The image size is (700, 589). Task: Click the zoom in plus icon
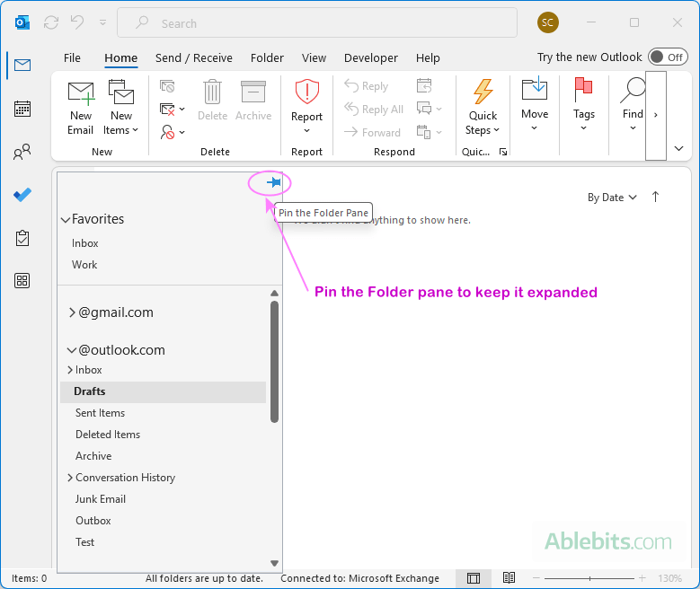[x=642, y=578]
